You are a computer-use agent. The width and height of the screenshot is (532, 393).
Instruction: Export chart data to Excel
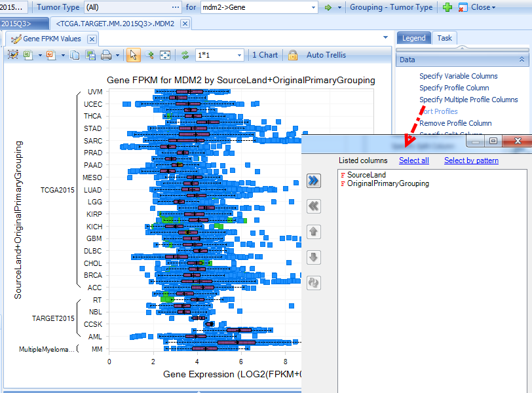28,55
